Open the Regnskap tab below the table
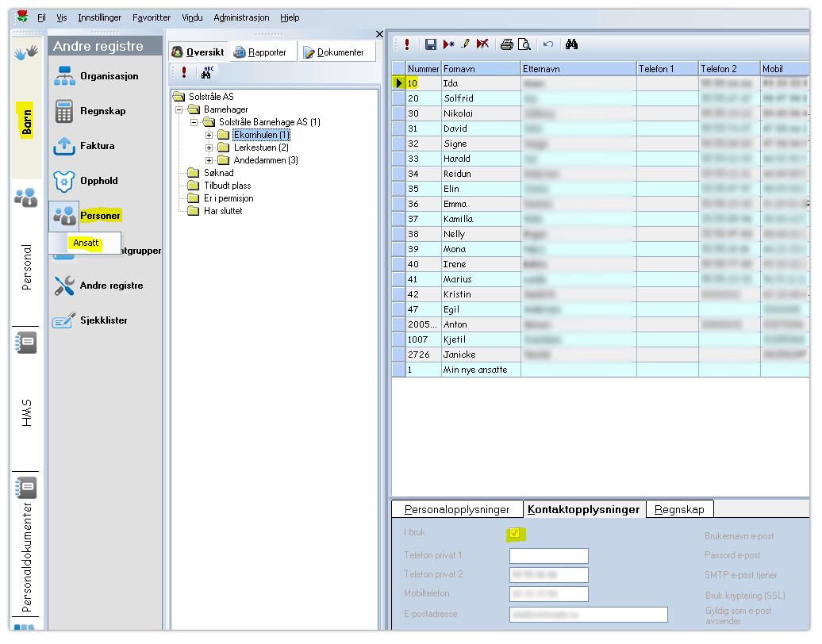This screenshot has width=822, height=644. (680, 509)
